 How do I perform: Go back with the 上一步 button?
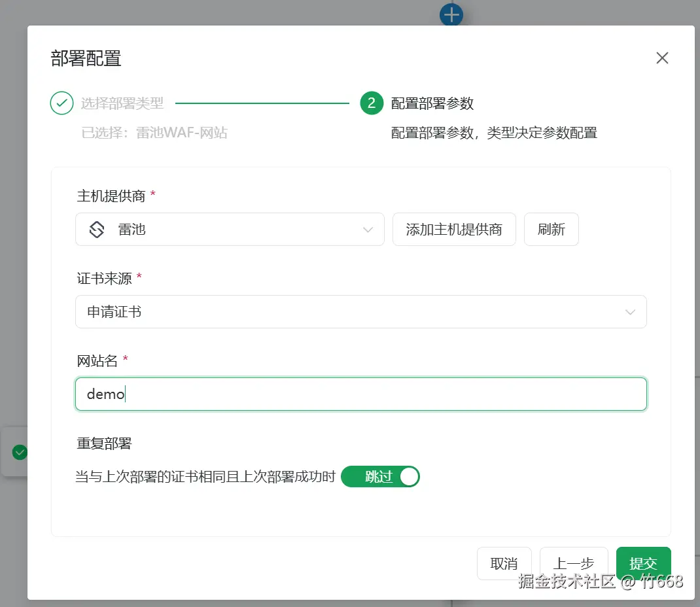pos(574,564)
